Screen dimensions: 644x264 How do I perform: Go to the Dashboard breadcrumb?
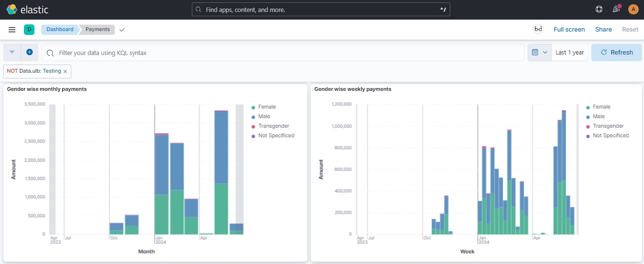pos(60,30)
